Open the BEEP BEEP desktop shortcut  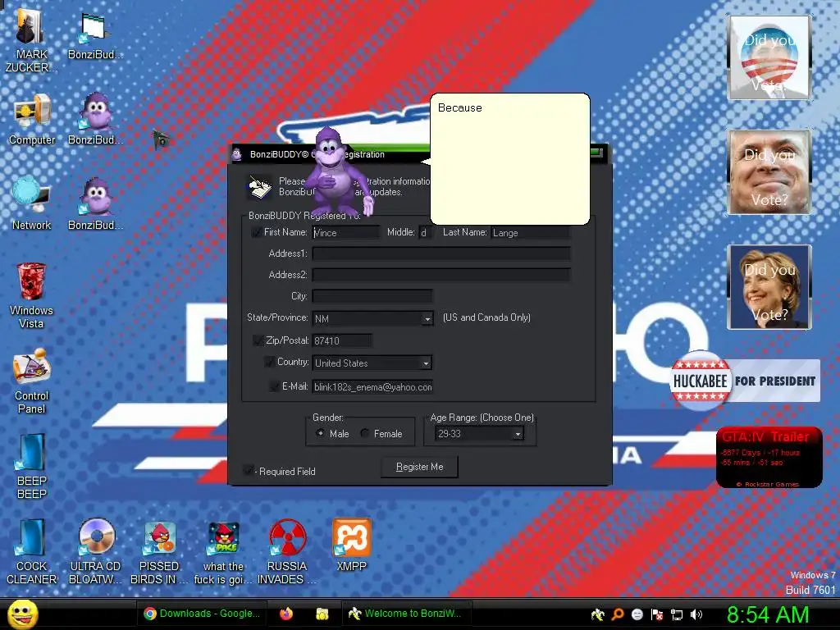(32, 466)
